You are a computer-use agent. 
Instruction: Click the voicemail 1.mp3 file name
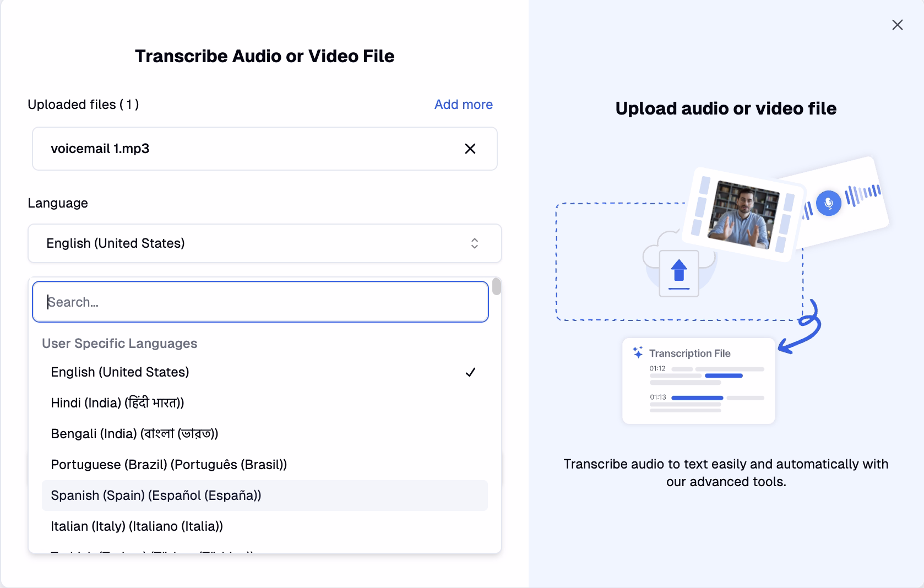pyautogui.click(x=100, y=149)
